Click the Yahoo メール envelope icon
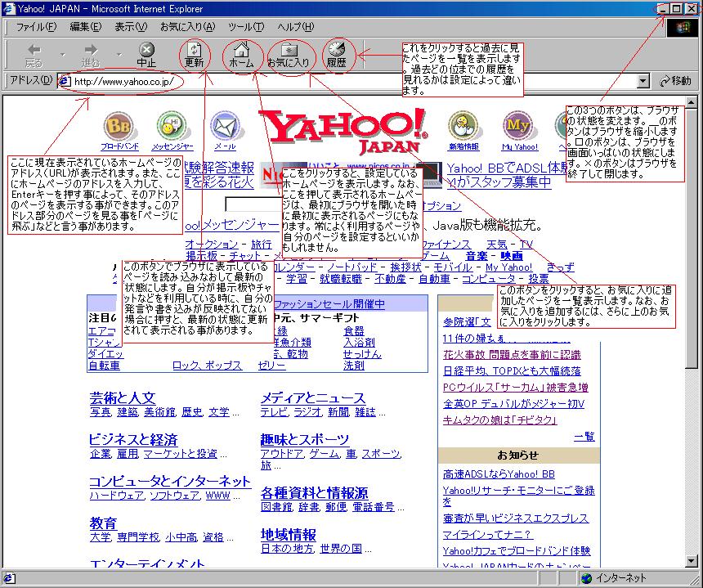This screenshot has height=588, width=703. pos(225,128)
